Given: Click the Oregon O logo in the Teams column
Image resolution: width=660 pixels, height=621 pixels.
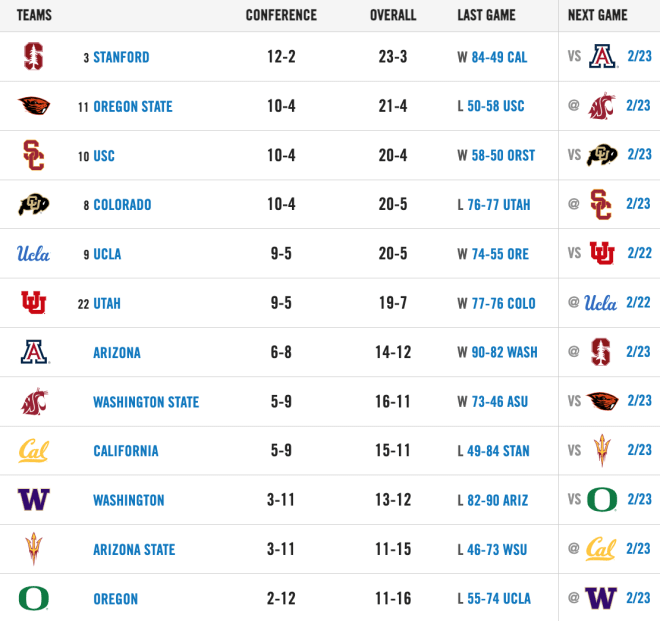Looking at the screenshot, I should pos(34,598).
